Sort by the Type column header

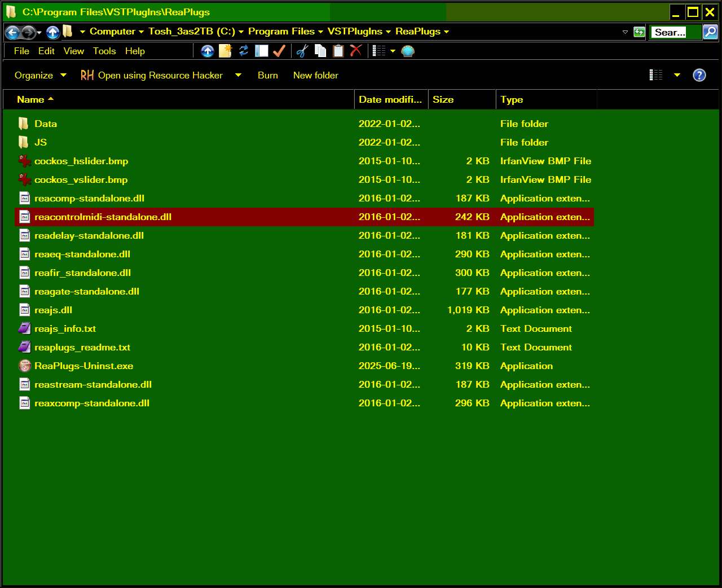tap(546, 99)
